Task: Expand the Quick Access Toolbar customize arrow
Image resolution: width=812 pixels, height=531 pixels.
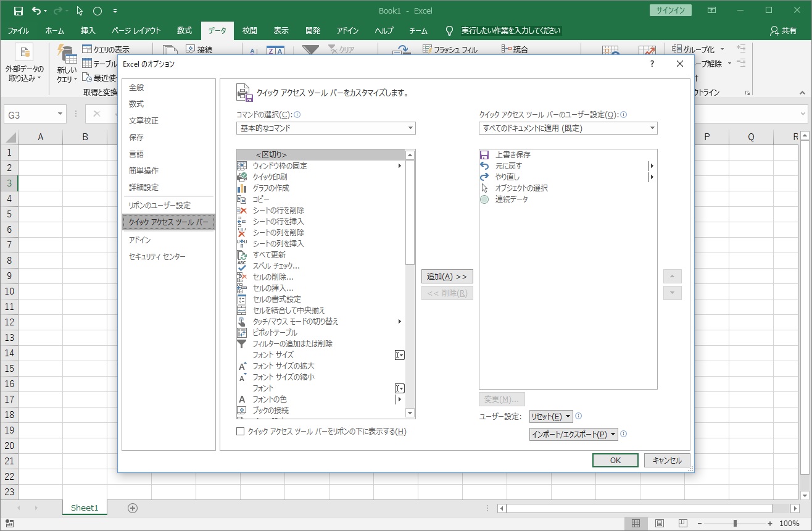Action: point(115,11)
